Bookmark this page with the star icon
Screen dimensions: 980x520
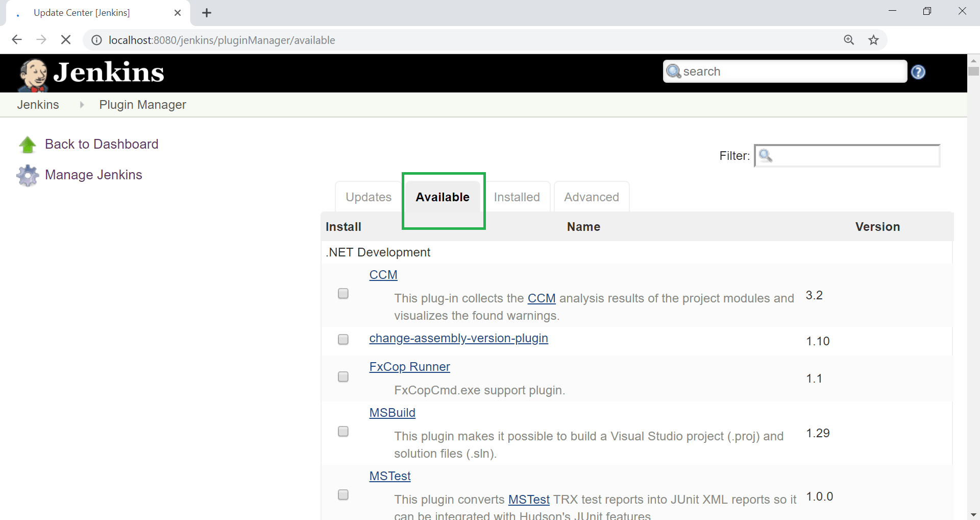tap(874, 40)
